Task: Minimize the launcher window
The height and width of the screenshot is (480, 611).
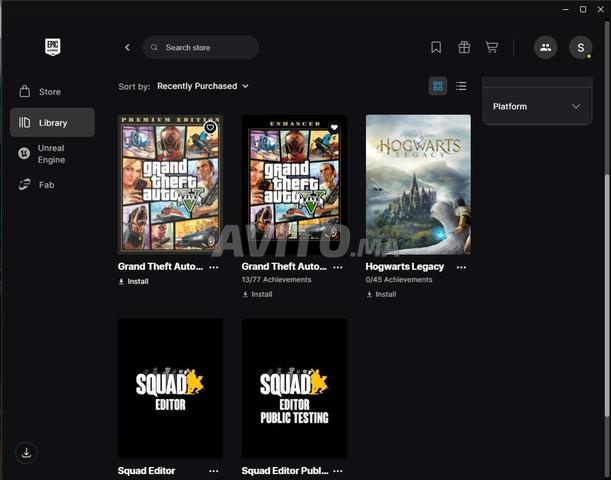Action: click(565, 9)
